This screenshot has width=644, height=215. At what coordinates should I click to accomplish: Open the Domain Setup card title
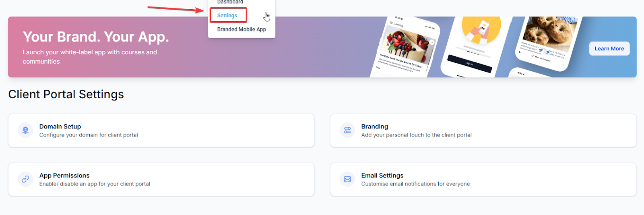pyautogui.click(x=60, y=126)
